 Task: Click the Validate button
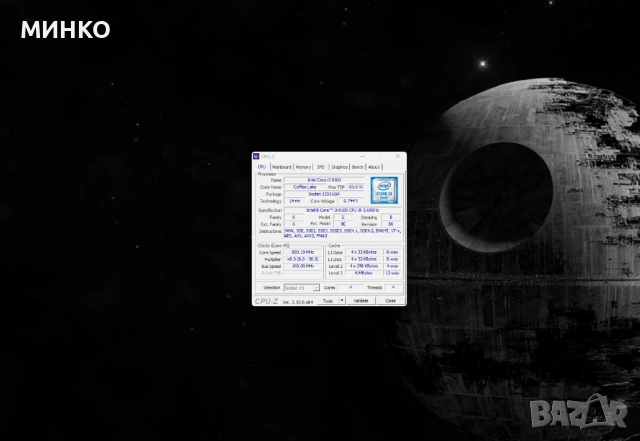361,301
